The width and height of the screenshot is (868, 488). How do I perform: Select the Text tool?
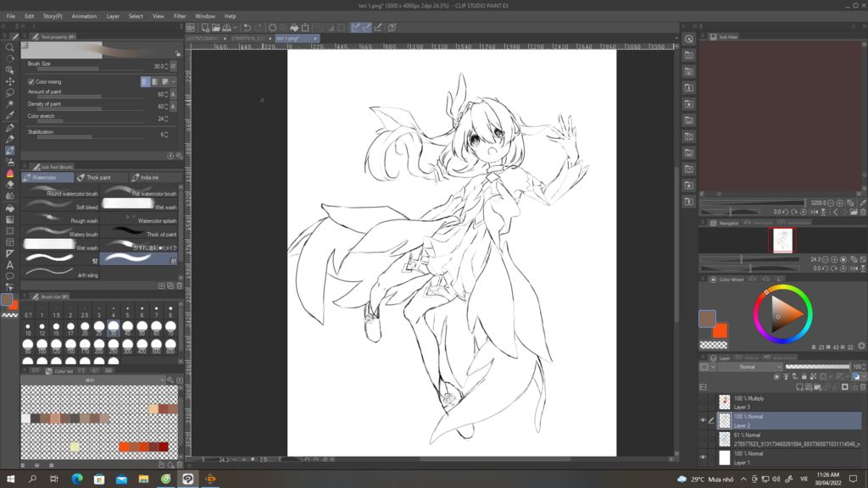10,265
